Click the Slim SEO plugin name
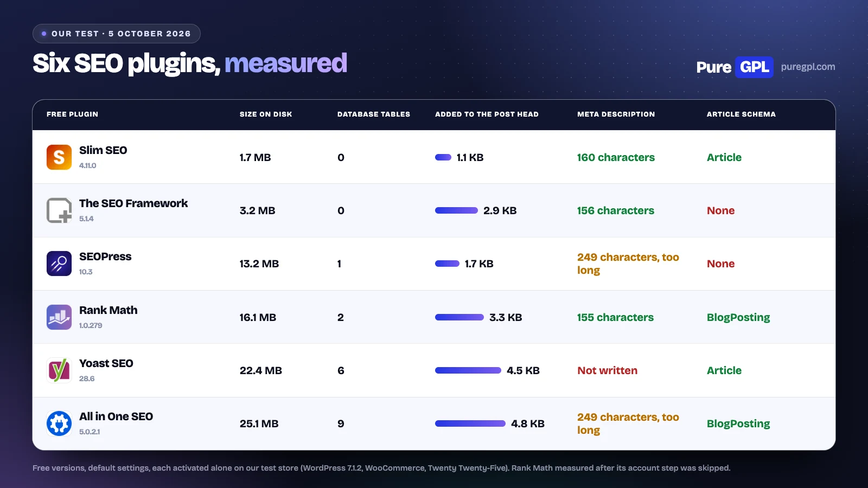This screenshot has height=488, width=868. click(x=103, y=150)
